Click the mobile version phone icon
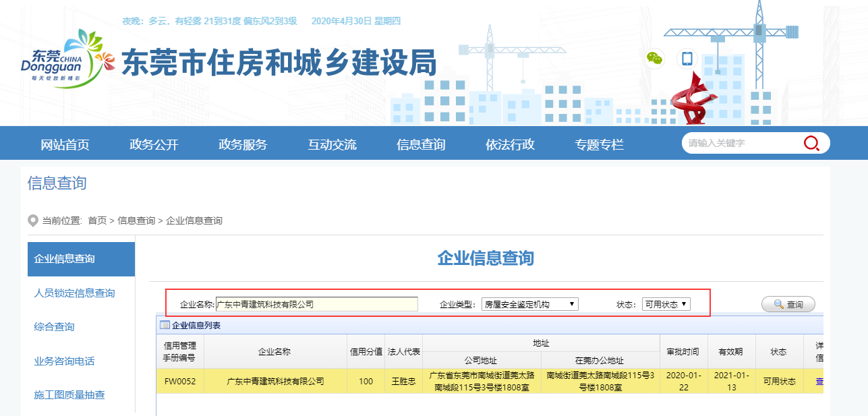The height and width of the screenshot is (416, 868). (x=687, y=59)
